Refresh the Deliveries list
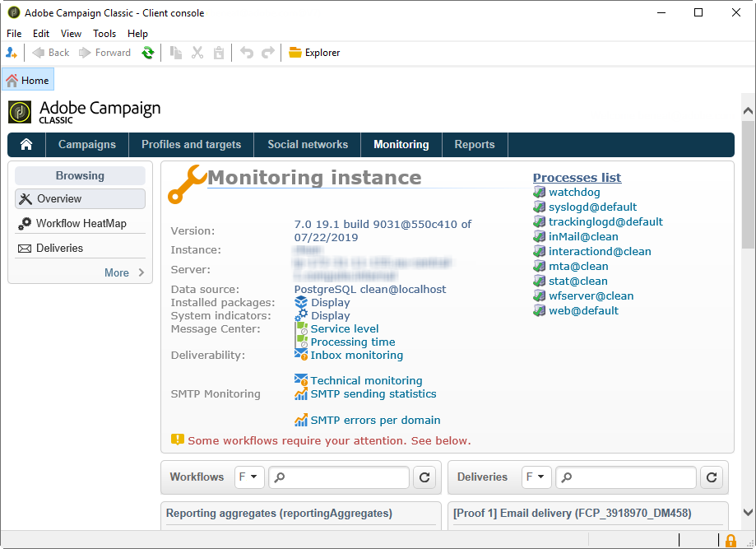756x549 pixels. pyautogui.click(x=711, y=477)
